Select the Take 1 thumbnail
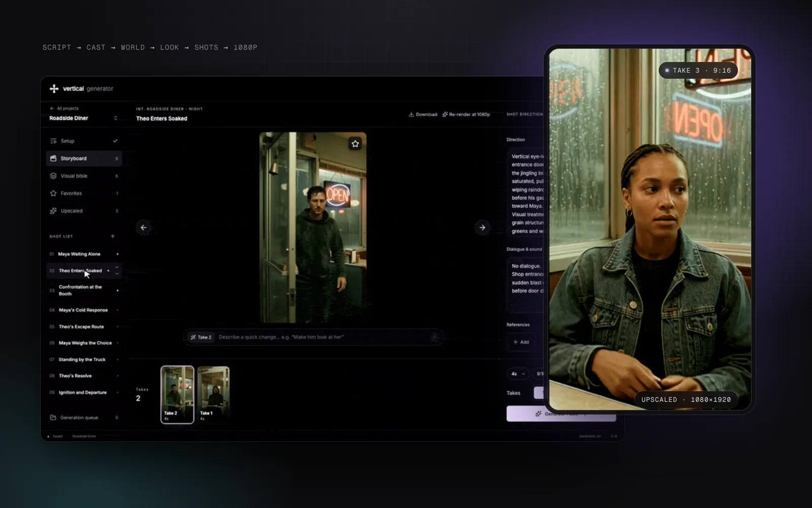This screenshot has height=508, width=812. pos(214,394)
